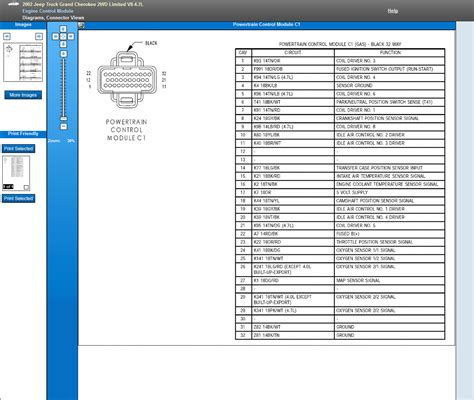Click OXYGEN SENSOR 2/1 SIGNAL cell
The height and width of the screenshot is (400, 474).
pos(390,270)
